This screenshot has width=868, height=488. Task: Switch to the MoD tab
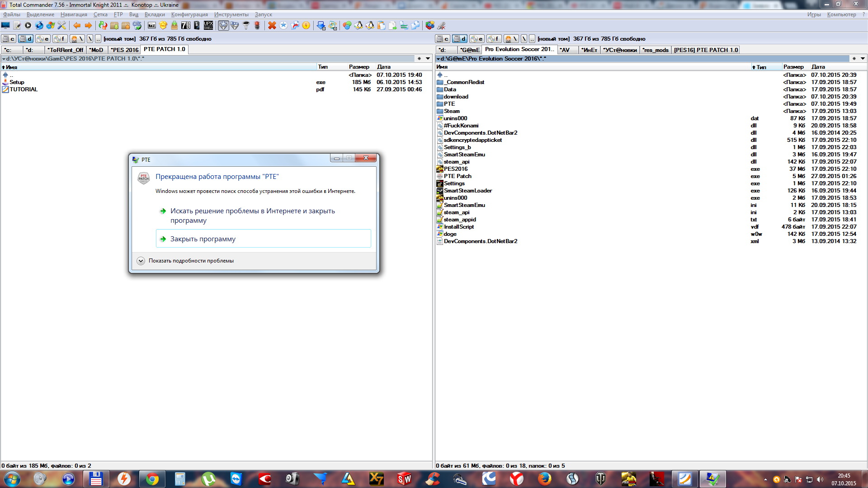(96, 50)
